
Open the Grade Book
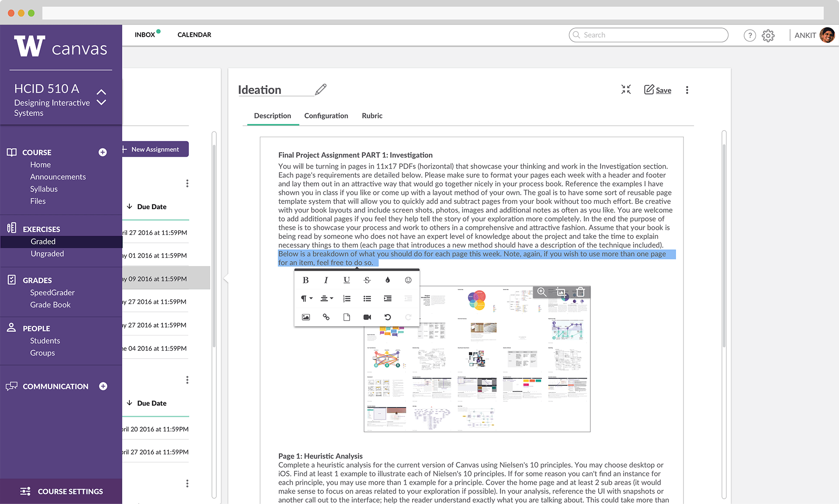[x=50, y=305]
